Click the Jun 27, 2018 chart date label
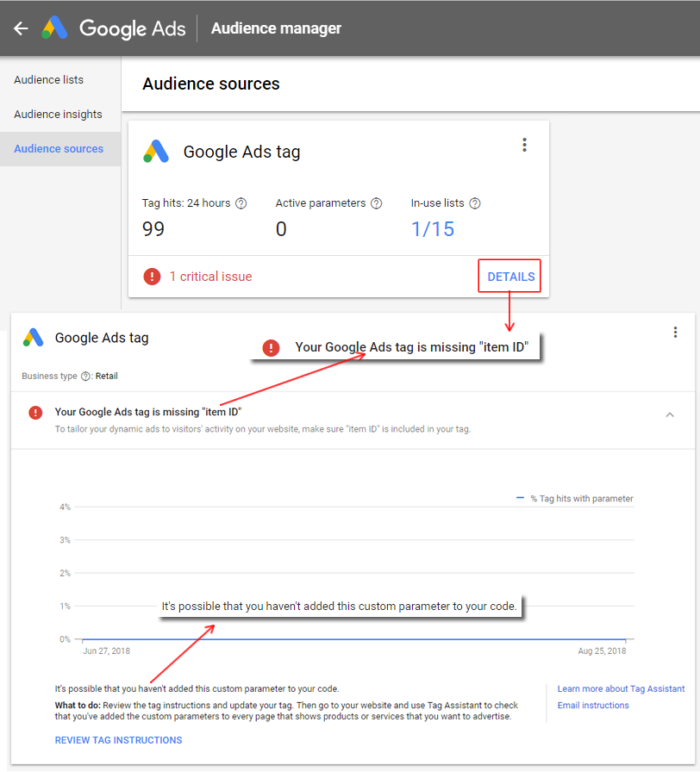700x772 pixels. [106, 651]
